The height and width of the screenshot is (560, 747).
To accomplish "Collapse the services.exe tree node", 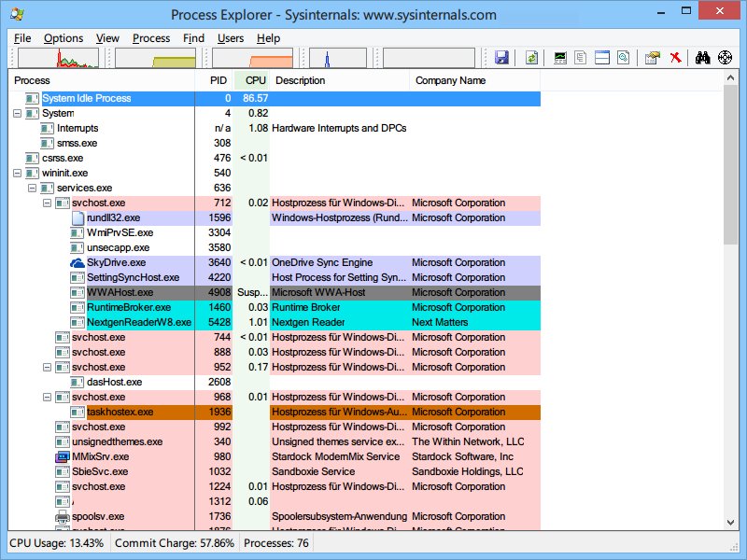I will [x=32, y=189].
